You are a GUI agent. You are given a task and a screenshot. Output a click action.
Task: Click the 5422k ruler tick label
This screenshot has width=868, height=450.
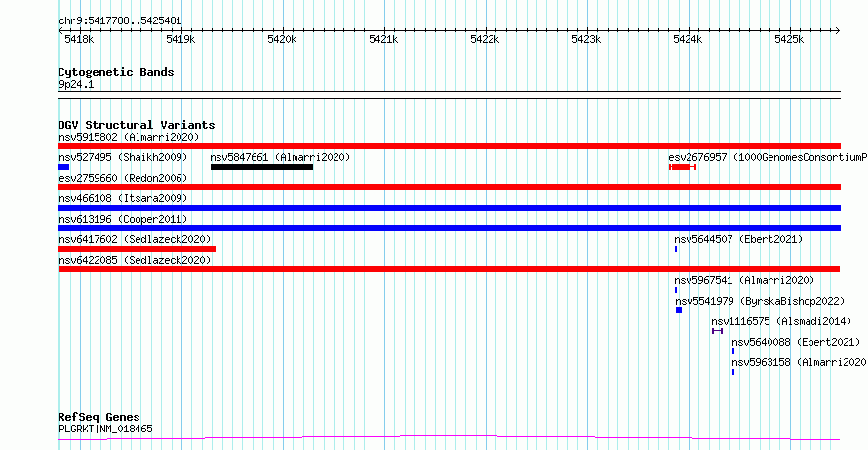(x=485, y=39)
